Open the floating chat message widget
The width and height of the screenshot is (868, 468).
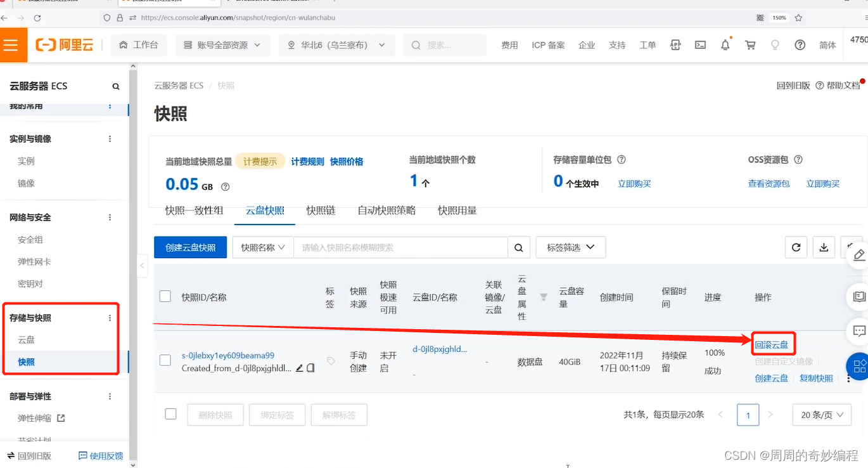point(859,331)
